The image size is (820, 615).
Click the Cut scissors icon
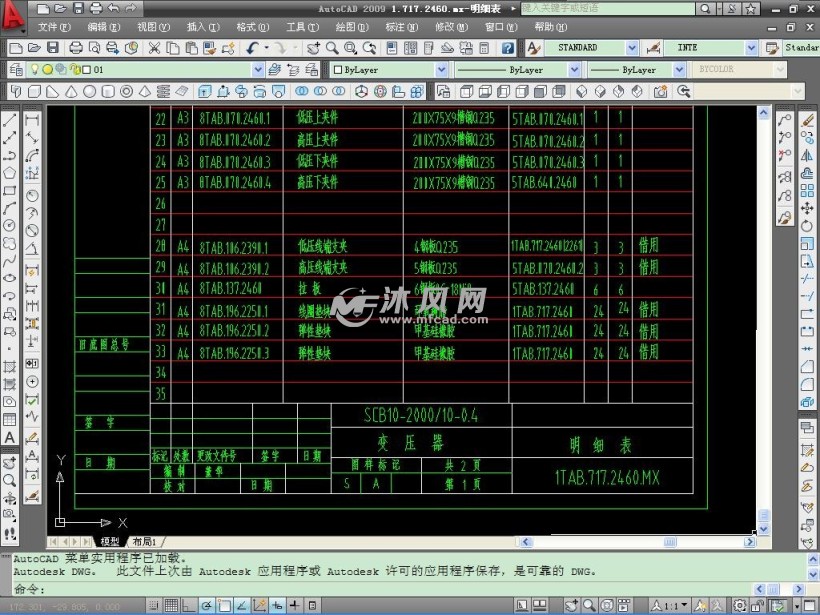(155, 48)
